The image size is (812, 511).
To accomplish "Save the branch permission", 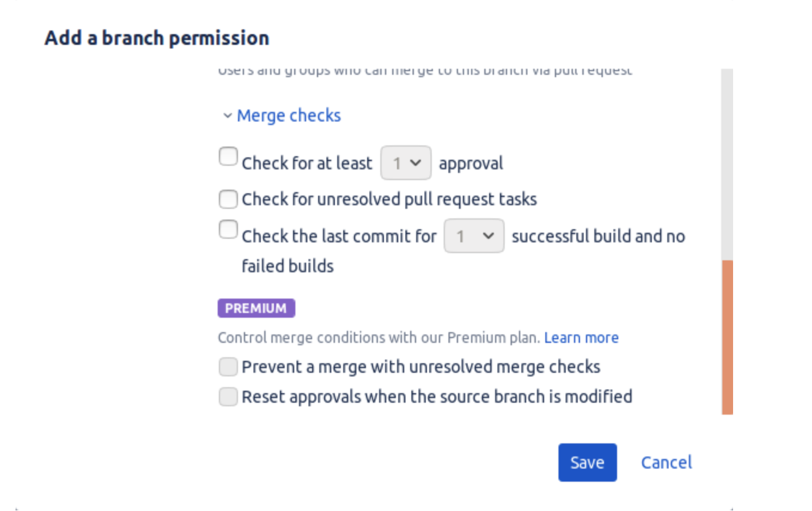I will 587,462.
